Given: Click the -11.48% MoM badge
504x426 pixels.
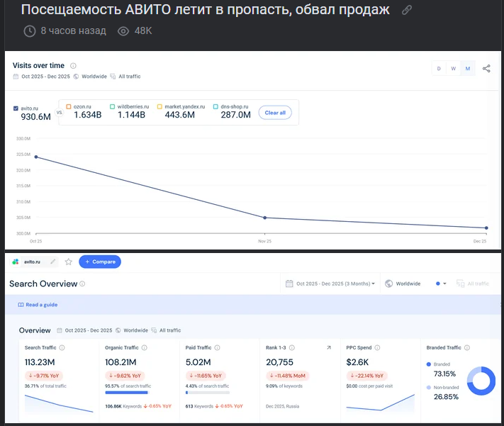Looking at the screenshot, I should 288,376.
